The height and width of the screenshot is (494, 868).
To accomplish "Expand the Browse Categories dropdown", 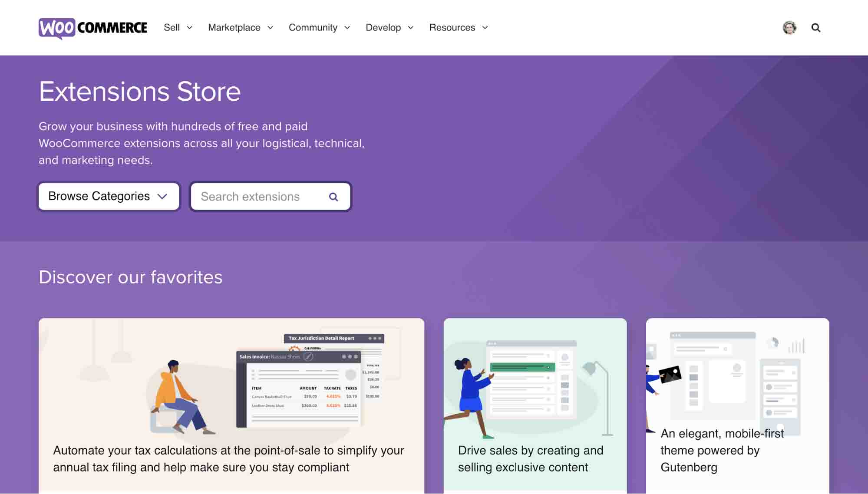I will click(109, 196).
